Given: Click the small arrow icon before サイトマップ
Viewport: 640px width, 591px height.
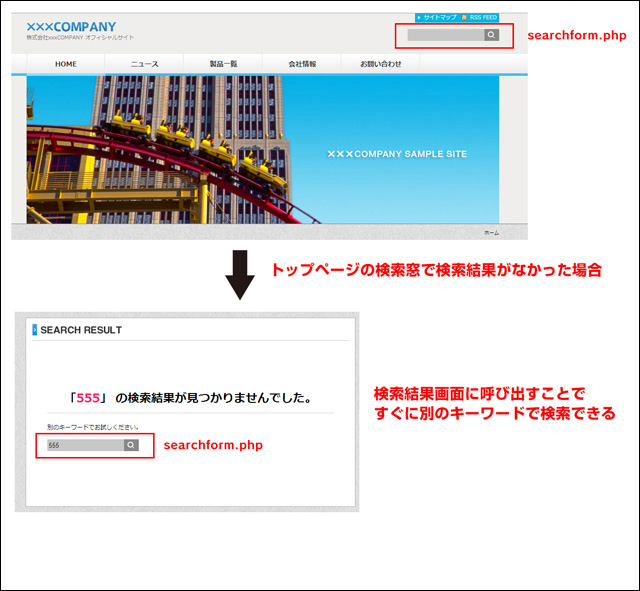Looking at the screenshot, I should 419,18.
